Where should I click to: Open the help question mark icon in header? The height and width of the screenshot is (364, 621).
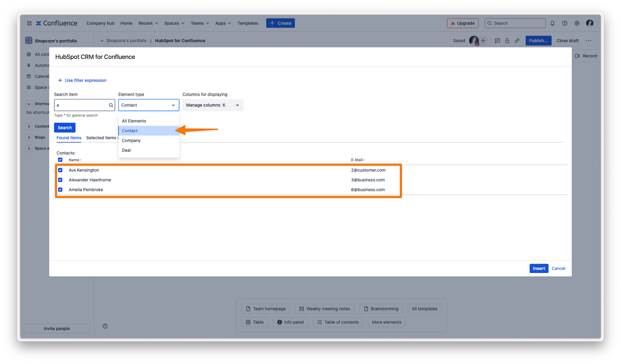(565, 23)
